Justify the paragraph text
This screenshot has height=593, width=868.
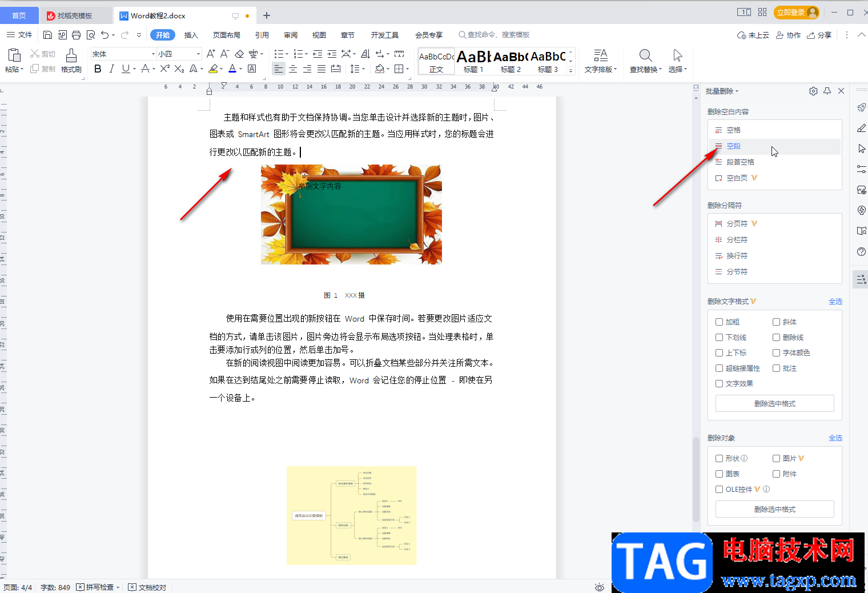[322, 69]
